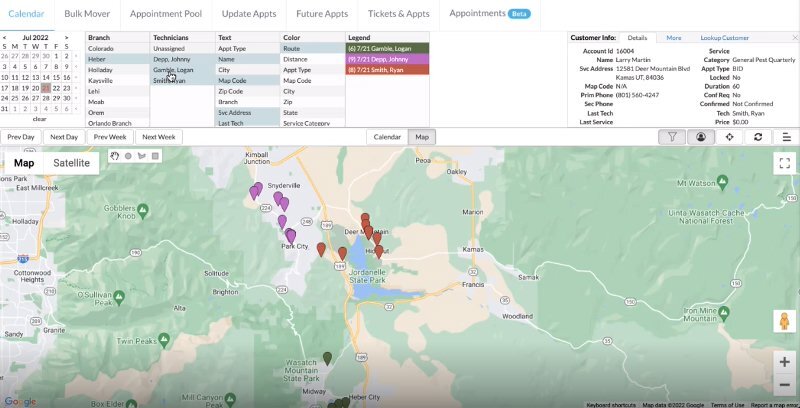The image size is (800, 408).
Task: Select the Colorado branch
Action: (x=117, y=48)
